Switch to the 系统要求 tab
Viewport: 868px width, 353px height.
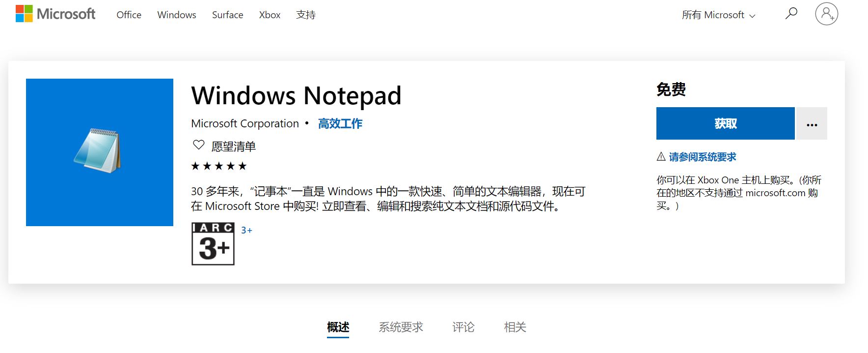click(x=401, y=327)
